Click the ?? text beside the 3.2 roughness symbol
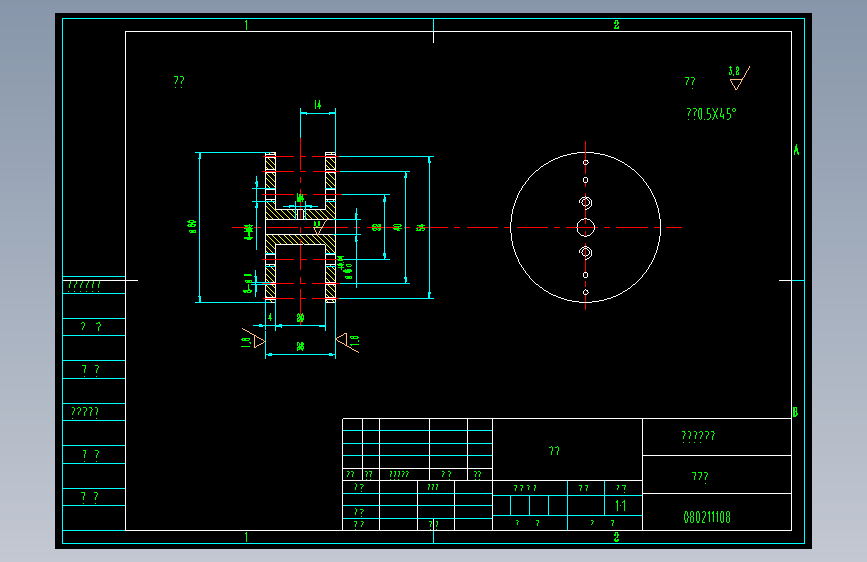Screen dimensions: 867x562 click(x=690, y=82)
